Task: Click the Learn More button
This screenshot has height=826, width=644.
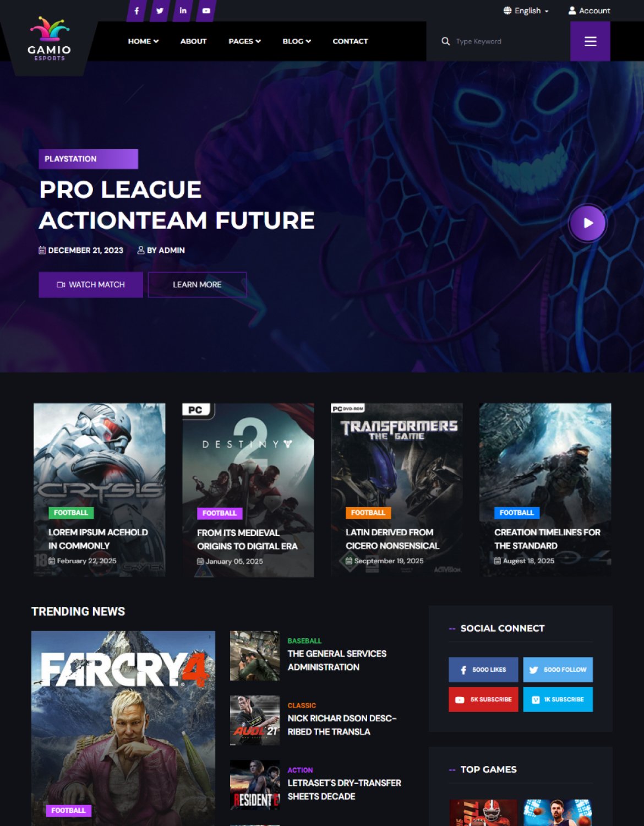Action: (197, 285)
